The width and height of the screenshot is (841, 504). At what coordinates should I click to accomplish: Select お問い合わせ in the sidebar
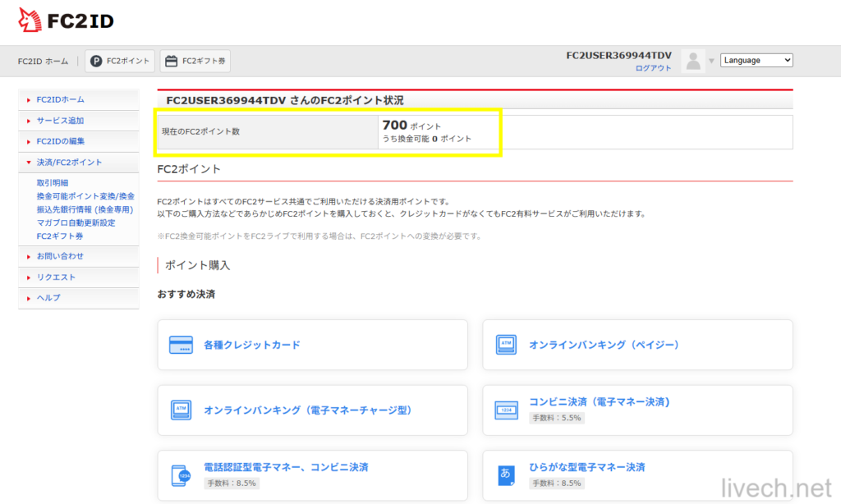pos(60,256)
